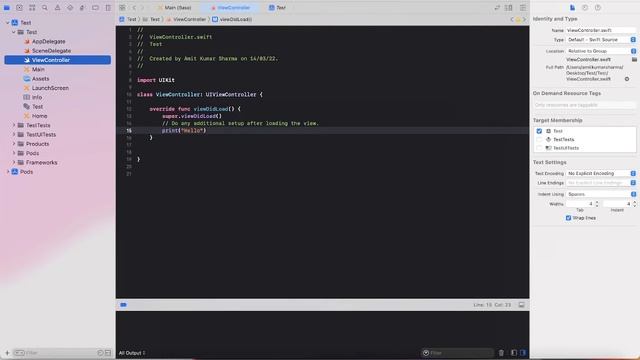Show the History inspector

tap(585, 8)
